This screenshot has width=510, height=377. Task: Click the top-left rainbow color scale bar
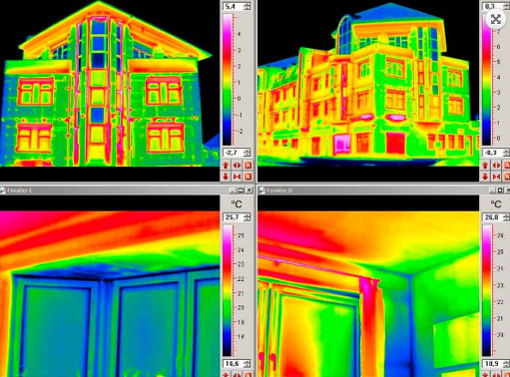coord(227,79)
